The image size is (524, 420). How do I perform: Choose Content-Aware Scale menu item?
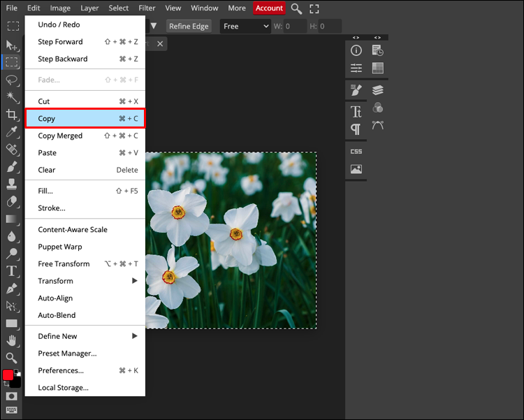point(73,230)
